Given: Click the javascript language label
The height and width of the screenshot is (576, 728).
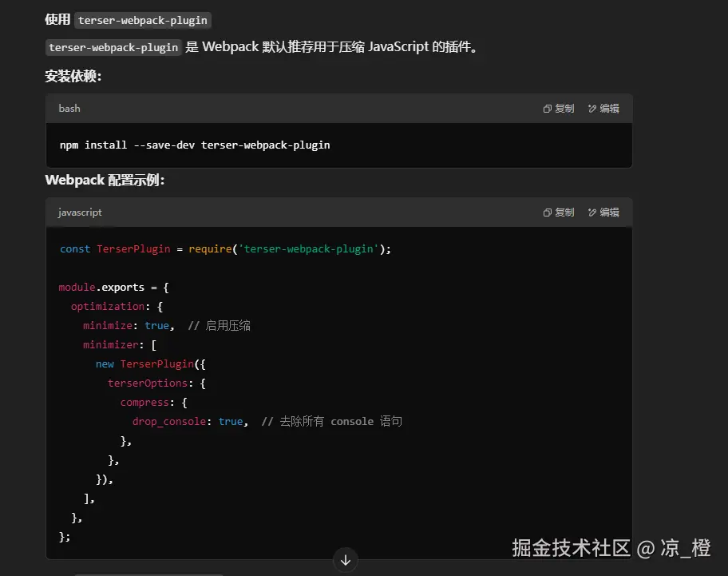Looking at the screenshot, I should pyautogui.click(x=80, y=213).
